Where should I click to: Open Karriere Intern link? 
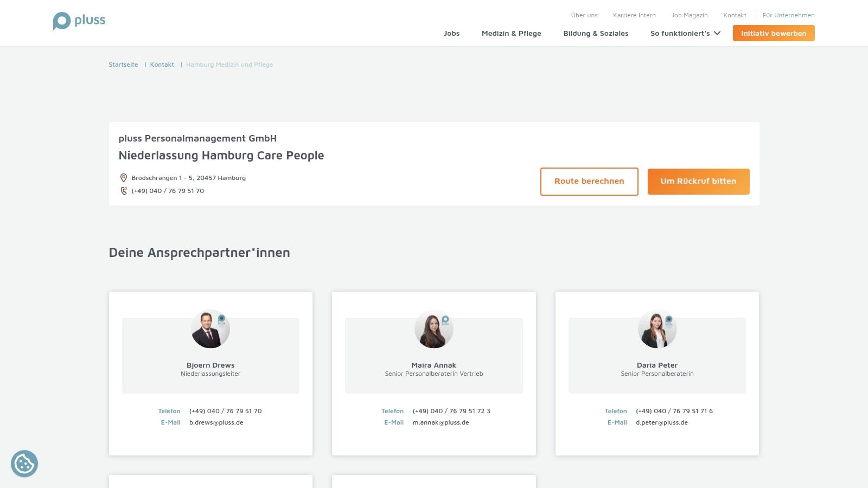pos(634,15)
